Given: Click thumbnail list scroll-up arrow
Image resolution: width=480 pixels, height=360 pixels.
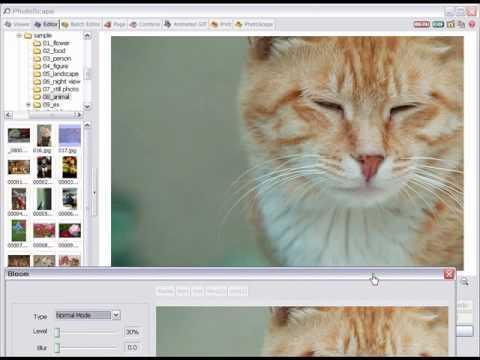Looking at the screenshot, I should tap(87, 125).
